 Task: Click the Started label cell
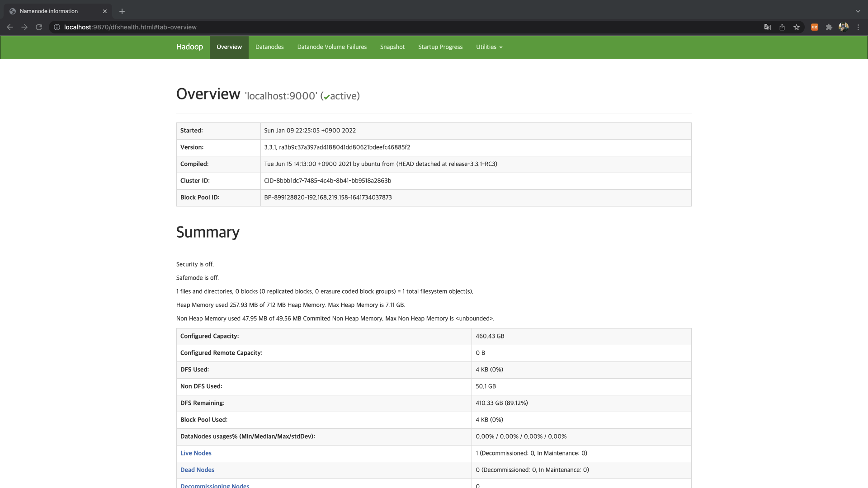[218, 131]
